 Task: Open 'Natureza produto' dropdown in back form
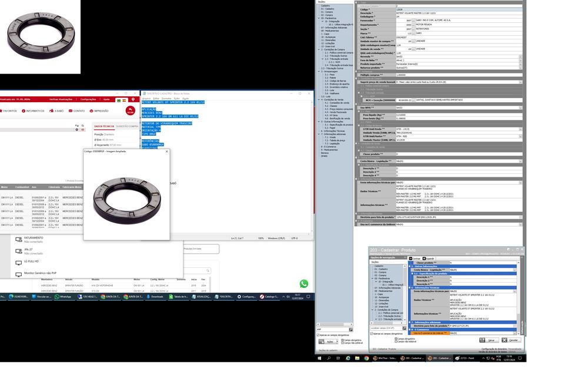pos(520,68)
